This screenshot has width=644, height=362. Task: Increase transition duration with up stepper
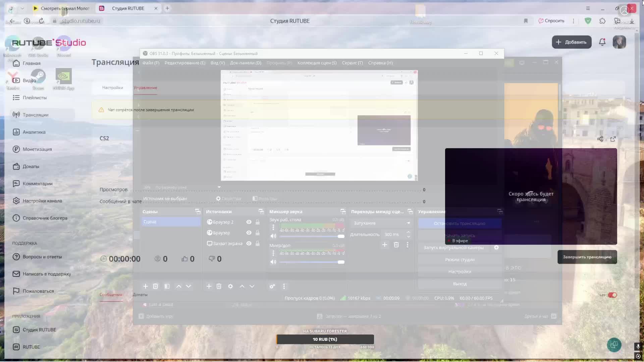coord(408,232)
